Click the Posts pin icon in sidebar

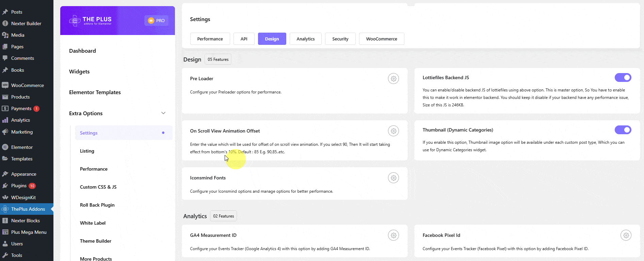click(x=5, y=12)
